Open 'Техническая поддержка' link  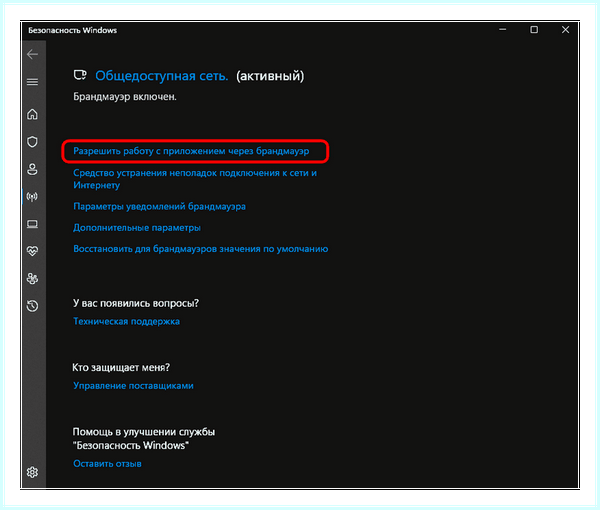[126, 321]
